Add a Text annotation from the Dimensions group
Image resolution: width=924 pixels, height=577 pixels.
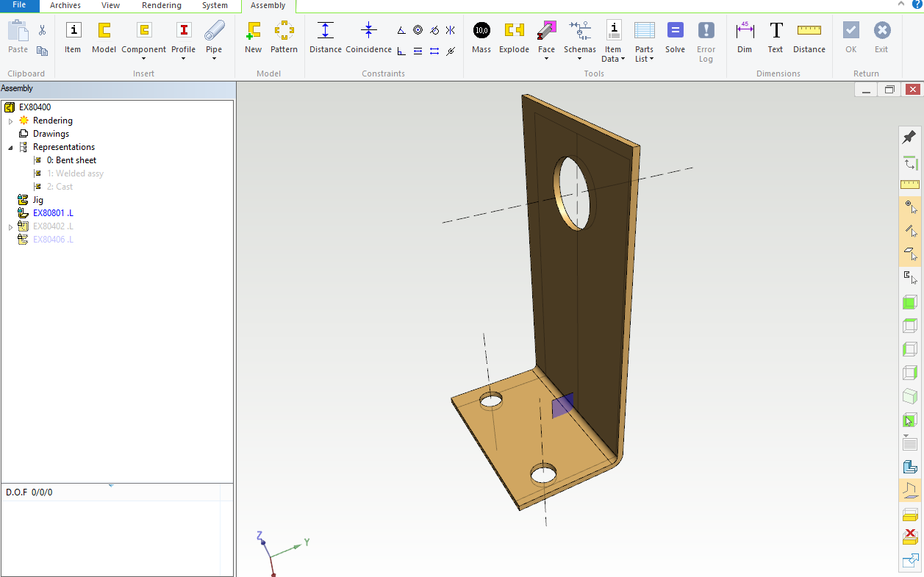[776, 37]
